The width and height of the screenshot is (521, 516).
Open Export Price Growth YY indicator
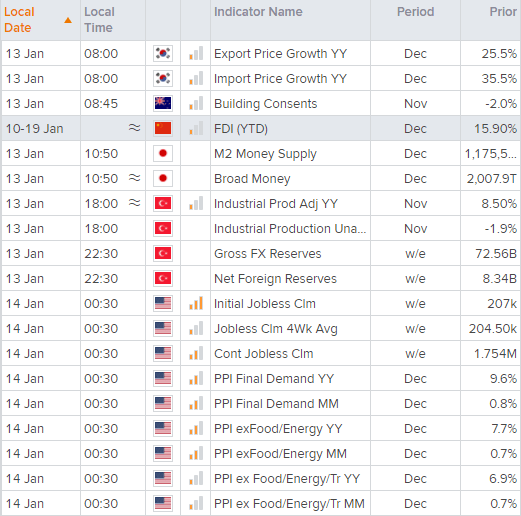pos(280,53)
